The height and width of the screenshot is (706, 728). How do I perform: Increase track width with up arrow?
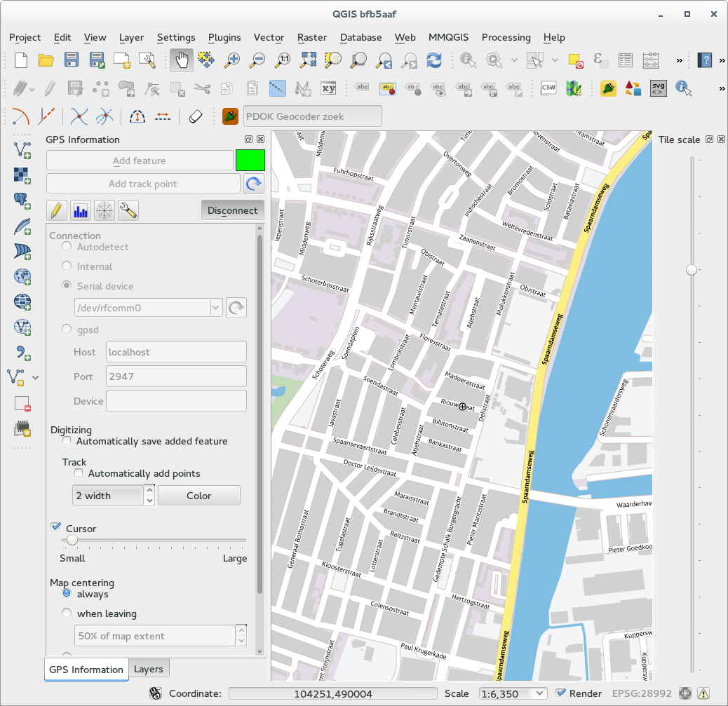click(x=149, y=490)
